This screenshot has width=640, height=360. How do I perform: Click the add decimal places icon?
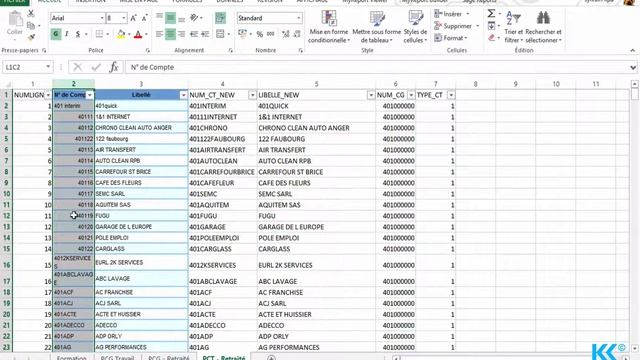(286, 34)
